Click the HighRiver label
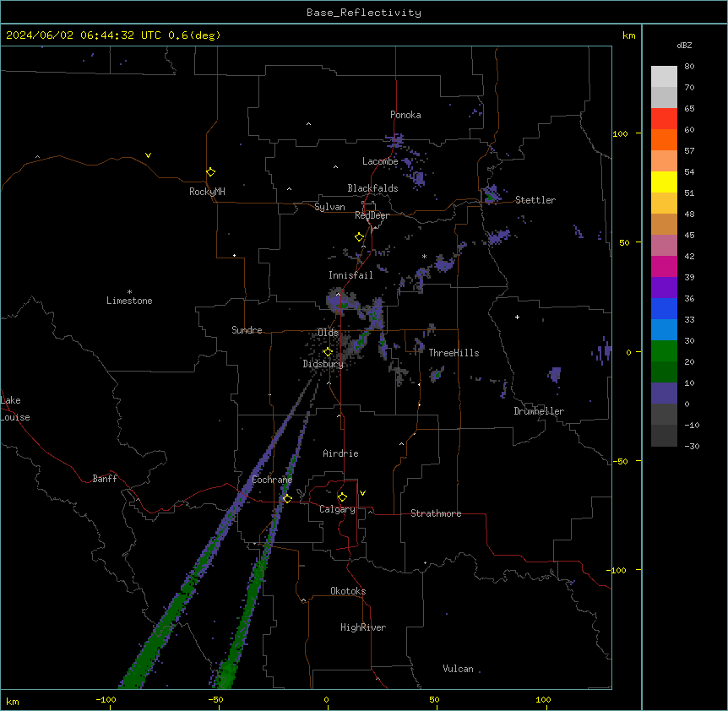Viewport: 728px width, 711px height. point(363,627)
